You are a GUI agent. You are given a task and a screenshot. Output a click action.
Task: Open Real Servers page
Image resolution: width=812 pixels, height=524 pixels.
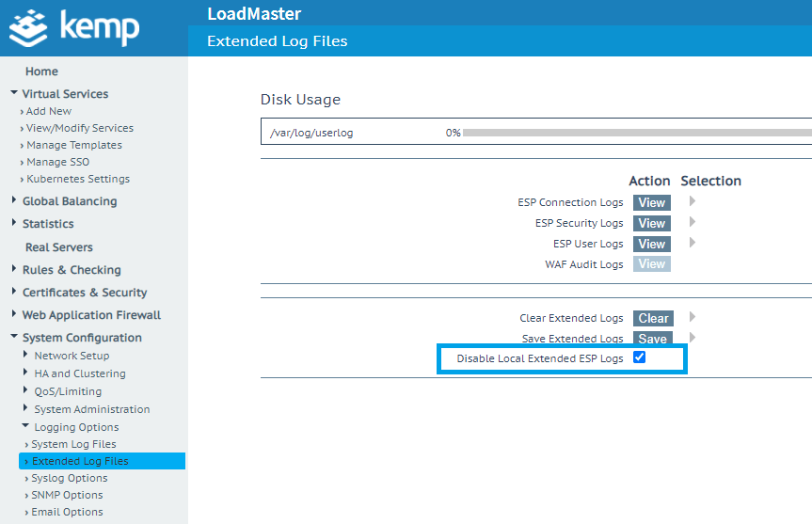[x=58, y=247]
